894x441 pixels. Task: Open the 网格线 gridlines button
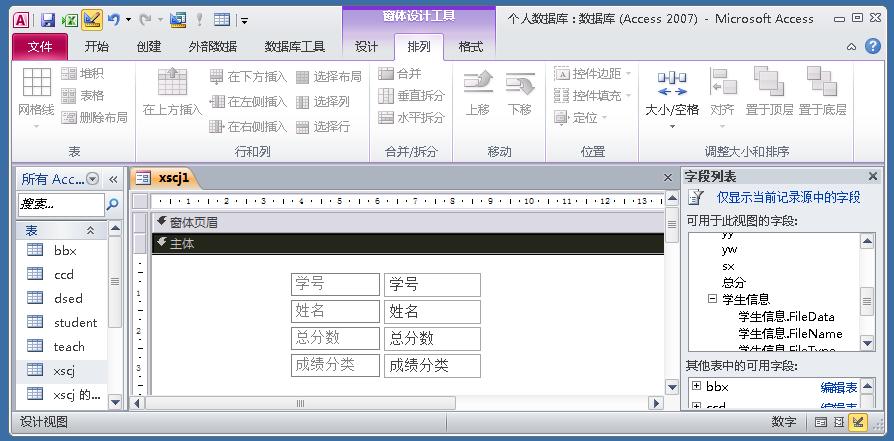[x=36, y=98]
